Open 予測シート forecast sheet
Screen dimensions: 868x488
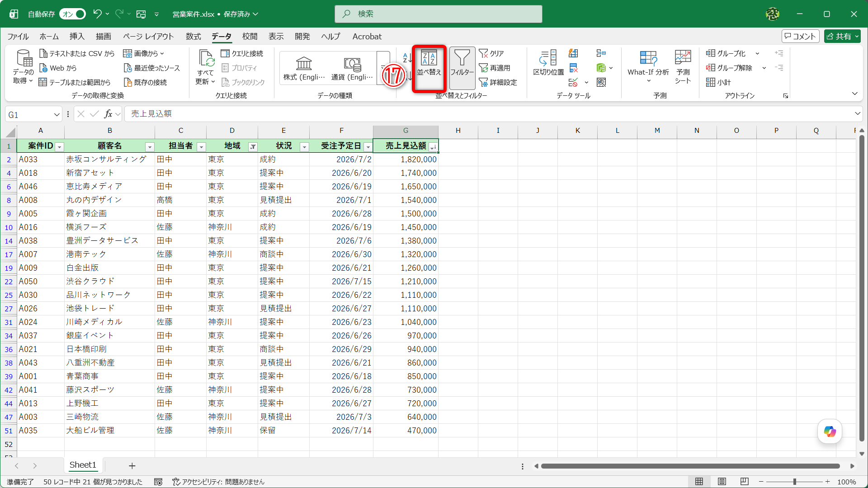point(683,66)
